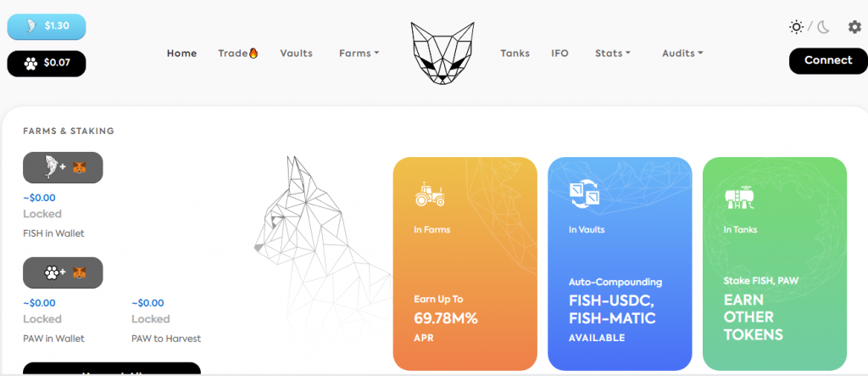This screenshot has height=376, width=868.
Task: Open the IFO link in the navigation
Action: [559, 53]
